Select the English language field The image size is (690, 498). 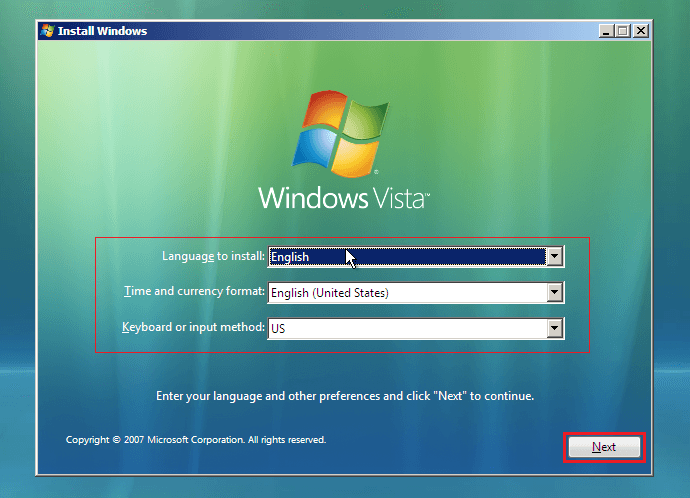[x=416, y=256]
